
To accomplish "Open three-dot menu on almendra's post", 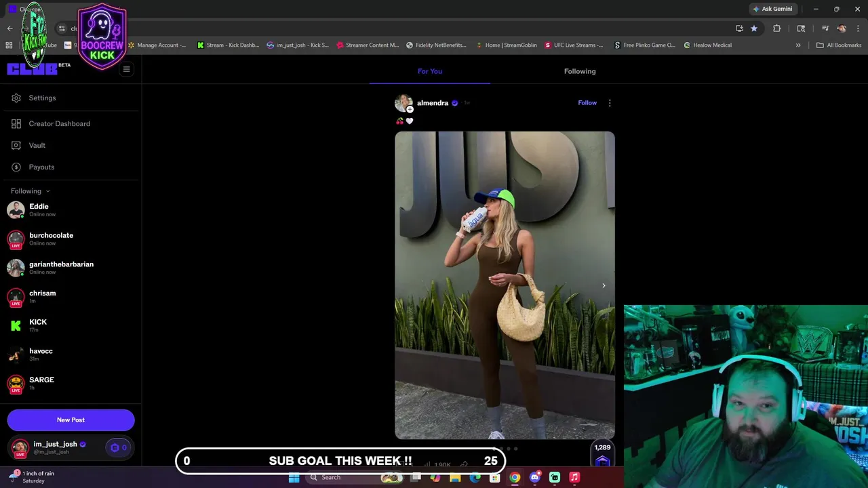I will coord(610,103).
